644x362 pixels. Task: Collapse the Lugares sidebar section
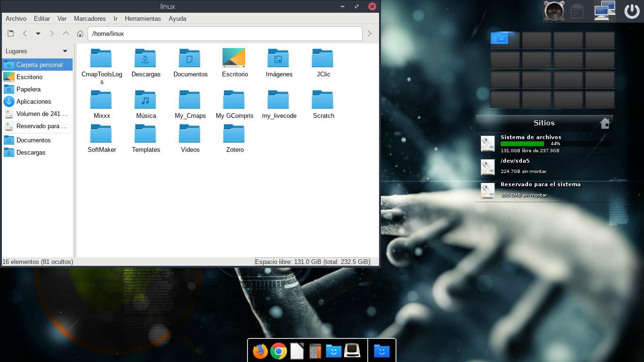(65, 51)
